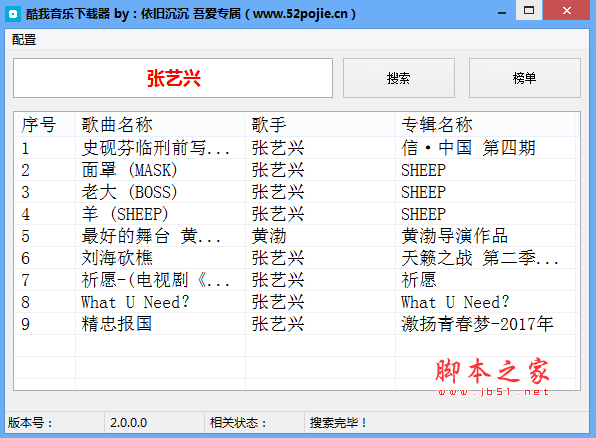This screenshot has width=596, height=438.
Task: Click the 榜单 button
Action: (525, 78)
